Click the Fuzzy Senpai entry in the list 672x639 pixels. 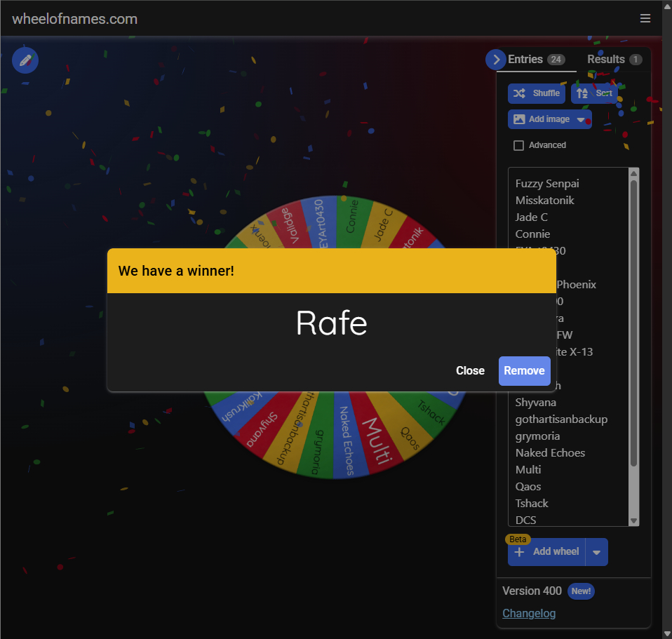pos(547,184)
